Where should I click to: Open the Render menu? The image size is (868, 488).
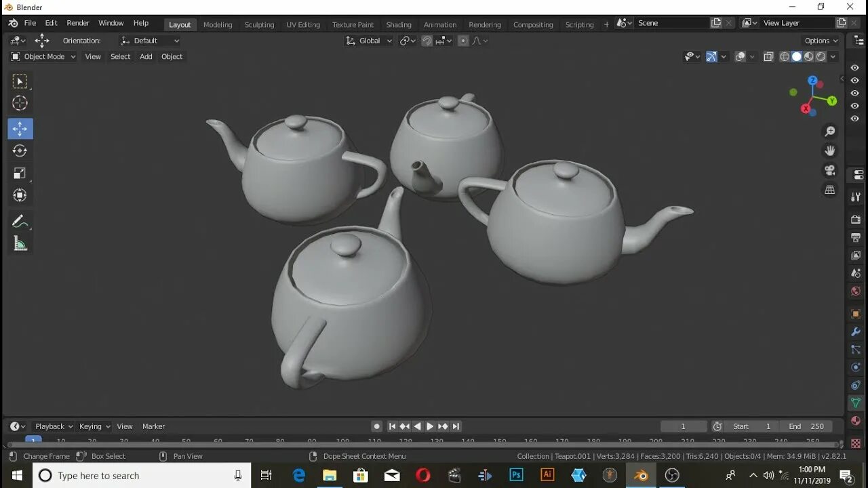[x=78, y=23]
